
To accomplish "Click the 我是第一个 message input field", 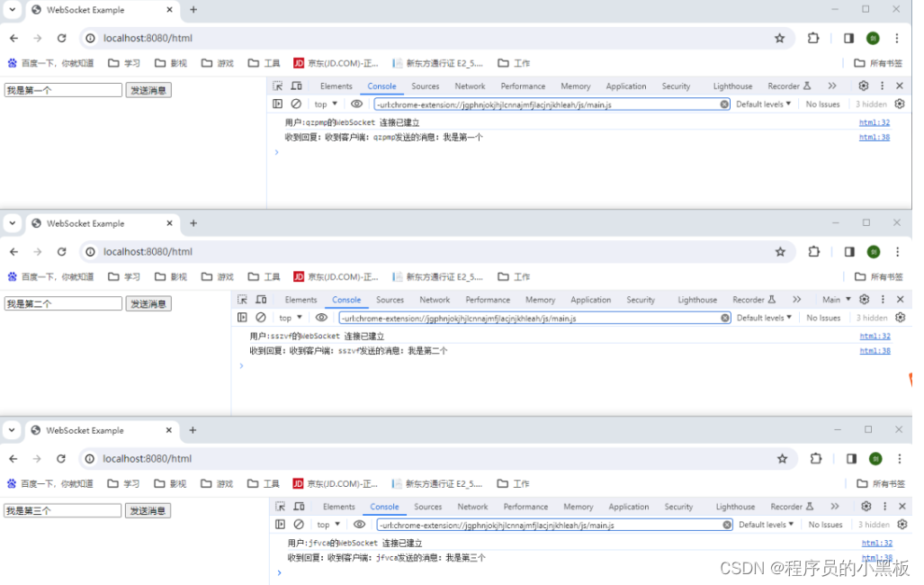I will (63, 89).
